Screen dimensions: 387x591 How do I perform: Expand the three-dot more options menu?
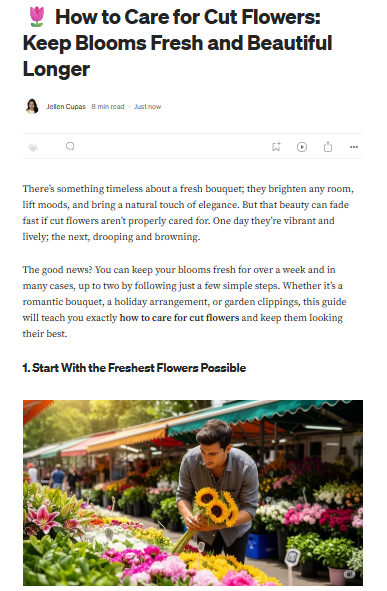pos(354,147)
